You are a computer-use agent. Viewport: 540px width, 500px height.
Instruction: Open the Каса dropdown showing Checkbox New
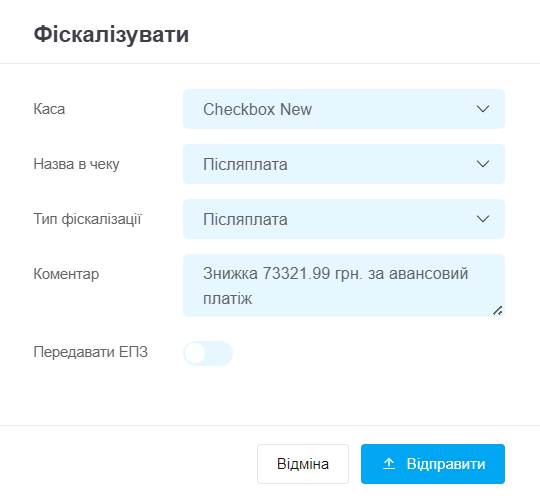pyautogui.click(x=344, y=109)
